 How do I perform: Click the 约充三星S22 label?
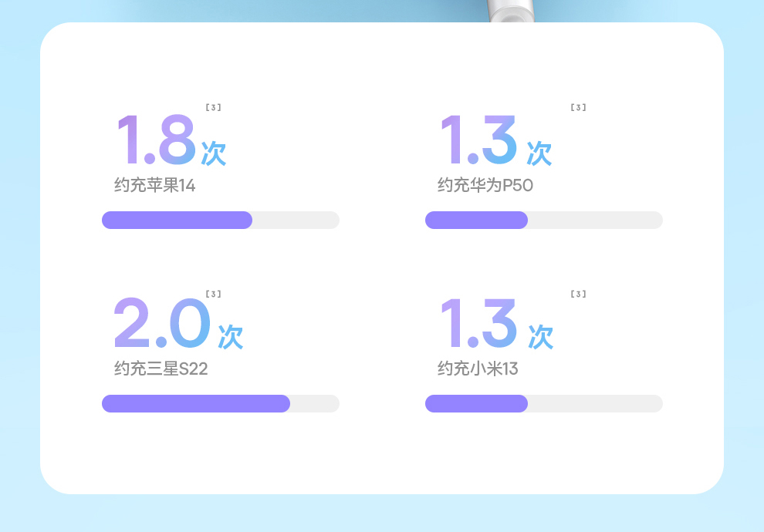(x=161, y=369)
